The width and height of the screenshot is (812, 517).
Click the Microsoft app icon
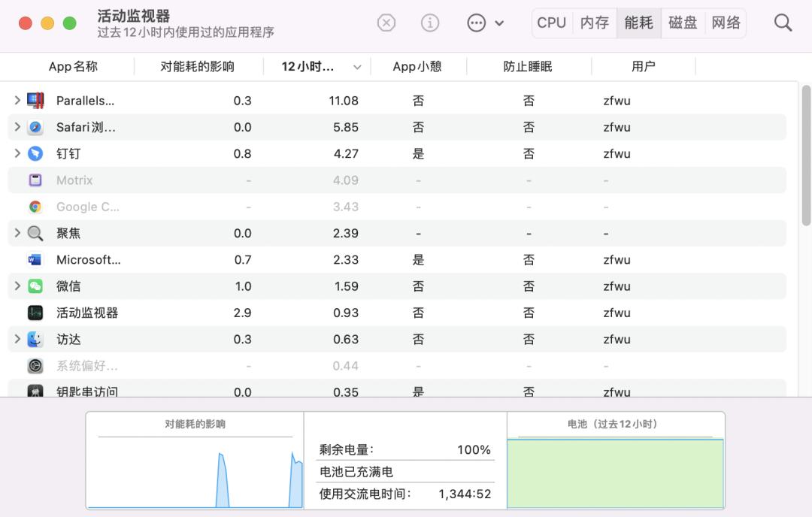(35, 259)
